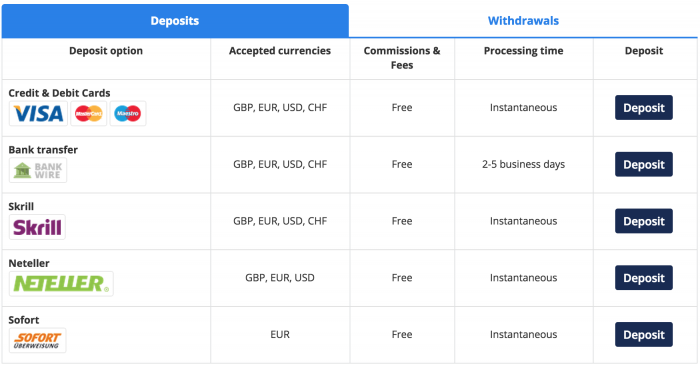Click Deposit button in Sofort row

[x=644, y=334]
